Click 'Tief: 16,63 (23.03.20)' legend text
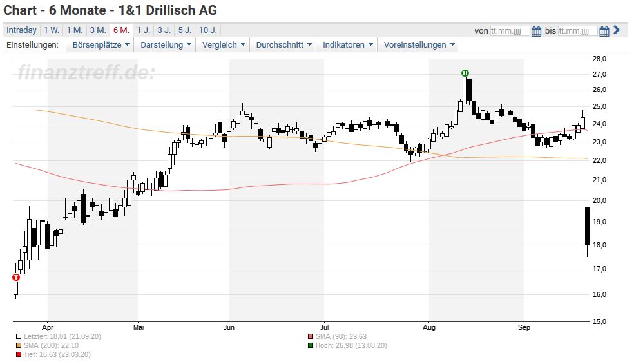634x364 pixels. point(57,354)
